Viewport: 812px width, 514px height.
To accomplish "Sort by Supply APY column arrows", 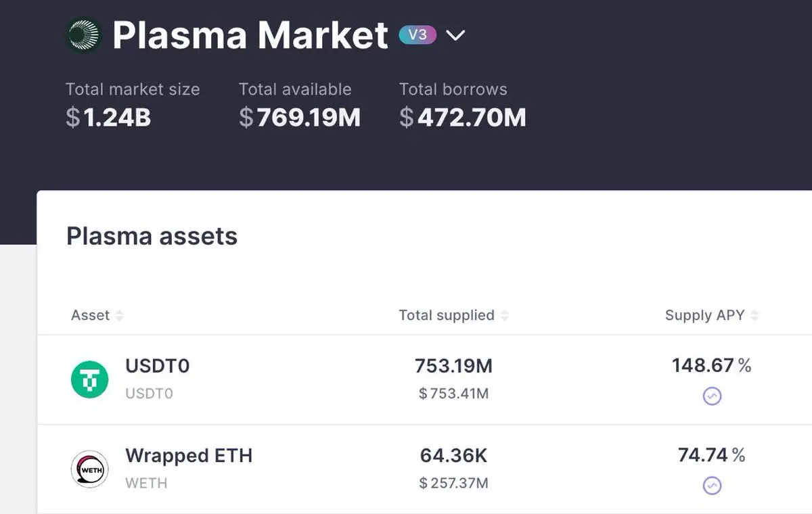I will coord(754,316).
